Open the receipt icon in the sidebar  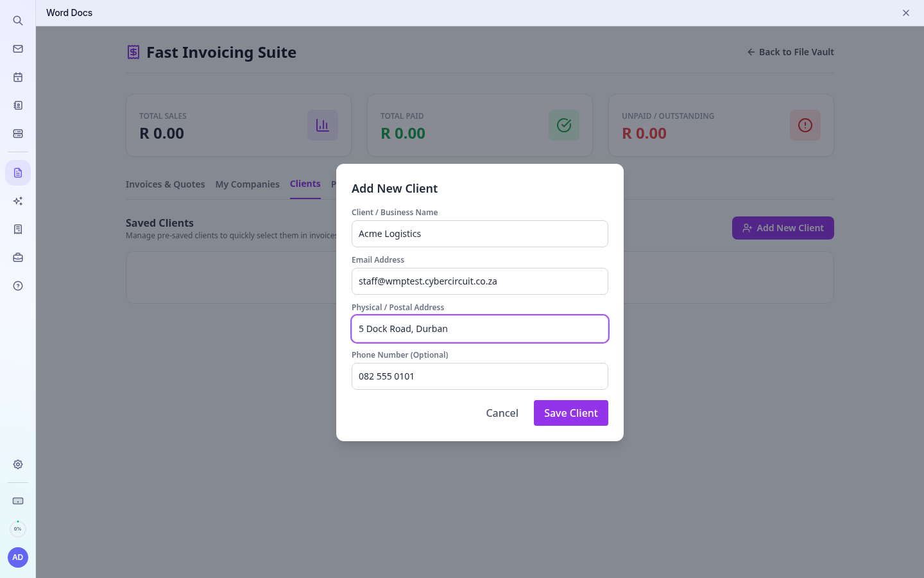point(18,229)
